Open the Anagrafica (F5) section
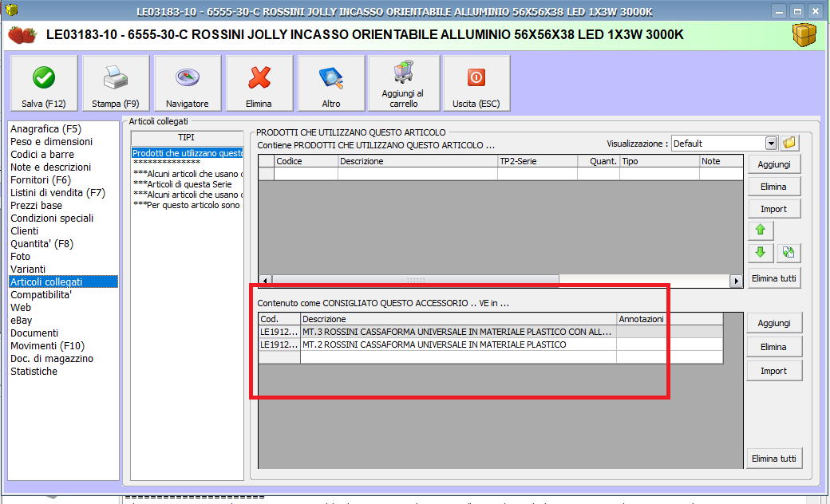Viewport: 830px width, 504px height. (x=45, y=129)
